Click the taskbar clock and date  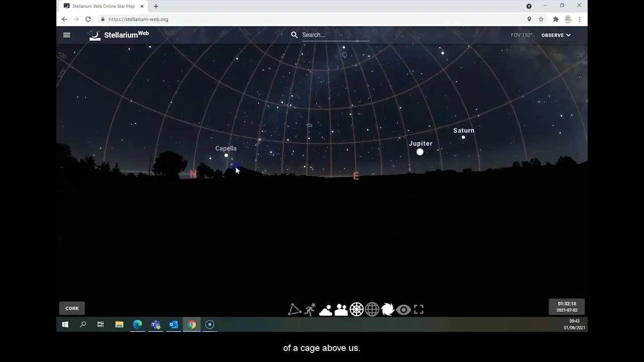tap(574, 324)
